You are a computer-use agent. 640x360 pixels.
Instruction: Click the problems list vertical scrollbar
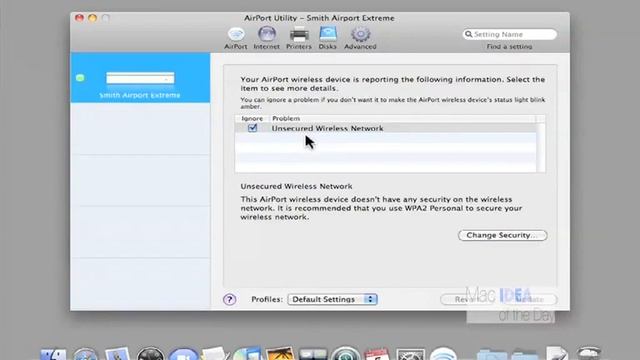[x=541, y=147]
